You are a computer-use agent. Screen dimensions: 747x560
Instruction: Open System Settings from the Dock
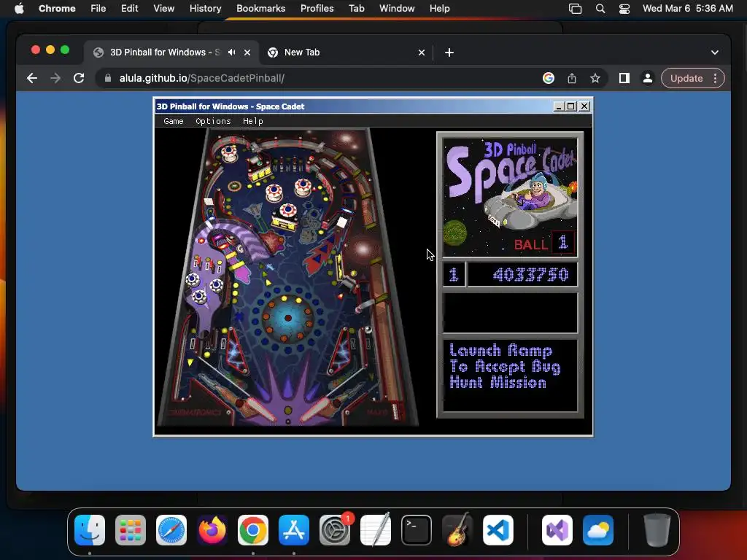tap(335, 530)
